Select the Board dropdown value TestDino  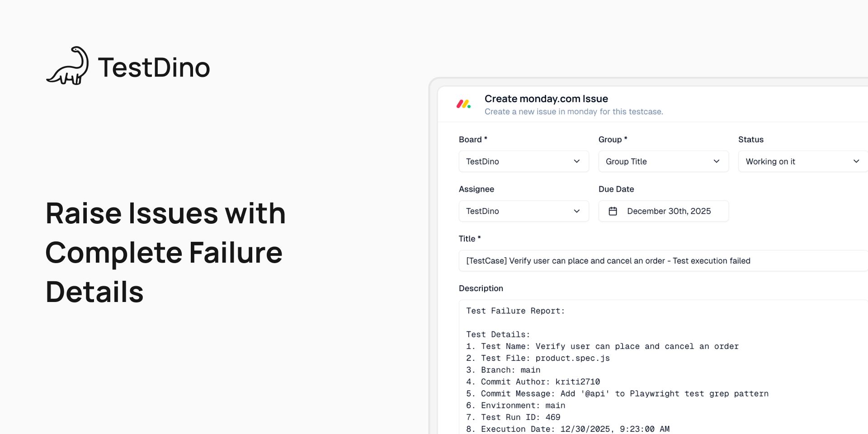point(523,161)
